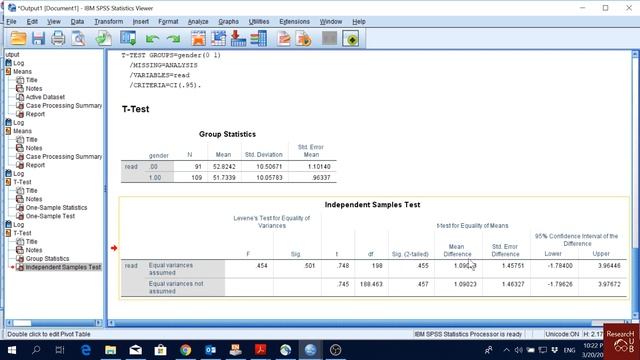Click the green Undo arrow
Screen dimensions: 640x360
(x=153, y=39)
